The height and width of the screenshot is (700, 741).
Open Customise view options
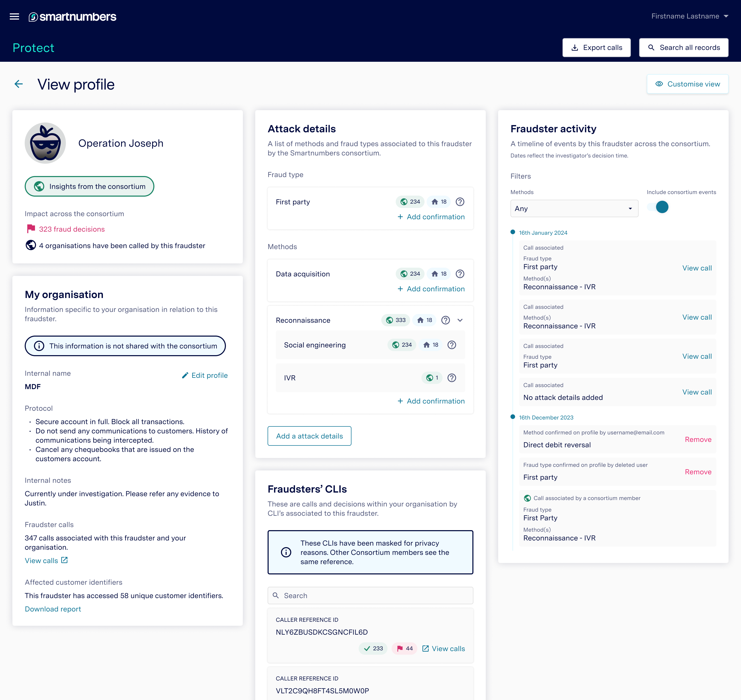tap(687, 84)
